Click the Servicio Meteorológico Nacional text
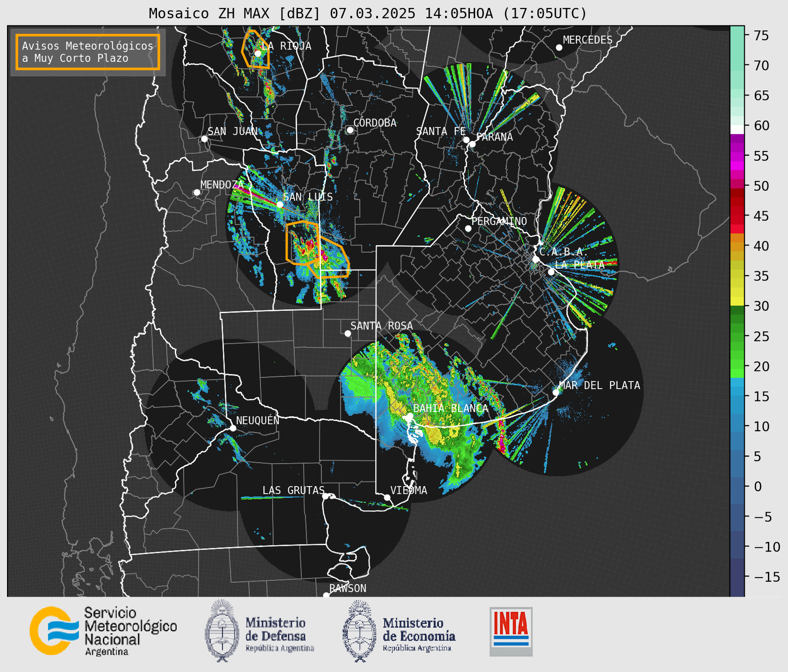The height and width of the screenshot is (672, 788). tap(130, 631)
